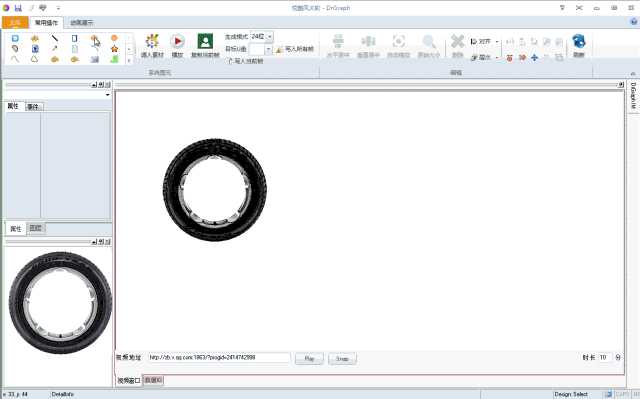Click the video address URL field

coord(219,357)
